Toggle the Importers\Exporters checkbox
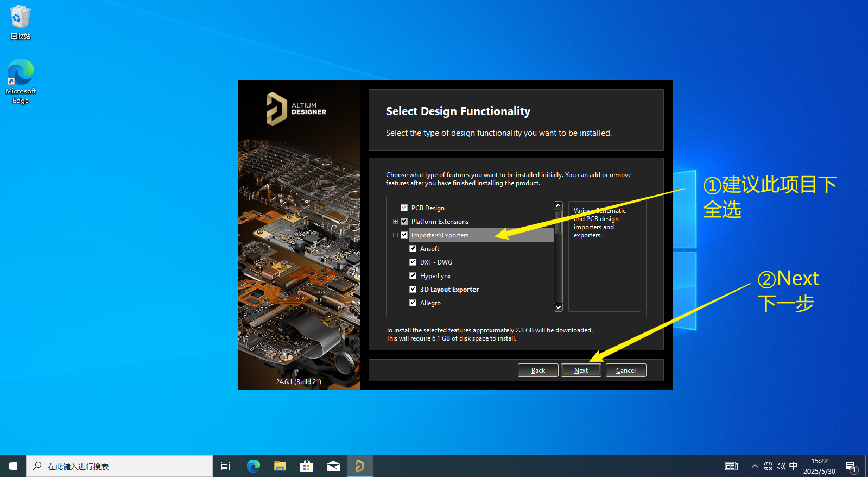This screenshot has height=477, width=868. coord(404,235)
